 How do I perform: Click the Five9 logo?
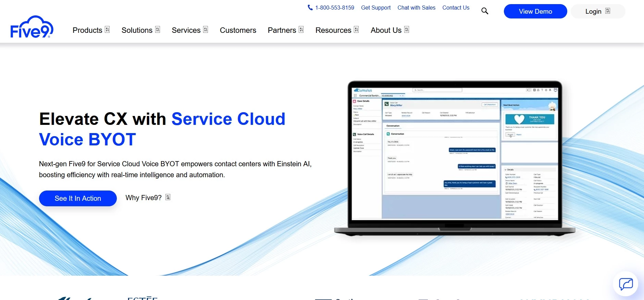(32, 27)
